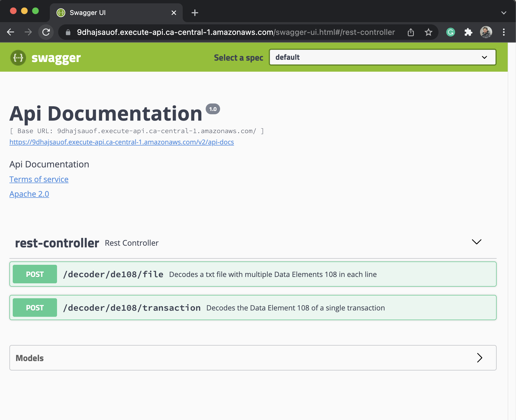Click the browser forward arrow
Image resolution: width=516 pixels, height=420 pixels.
pyautogui.click(x=28, y=32)
